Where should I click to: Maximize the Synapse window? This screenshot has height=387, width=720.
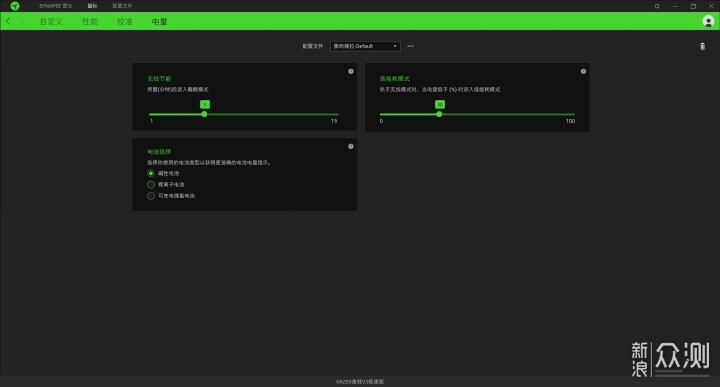point(693,6)
